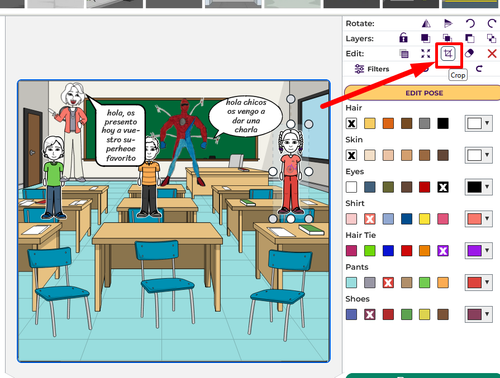
Task: Flip the selected character vertically
Action: click(448, 24)
